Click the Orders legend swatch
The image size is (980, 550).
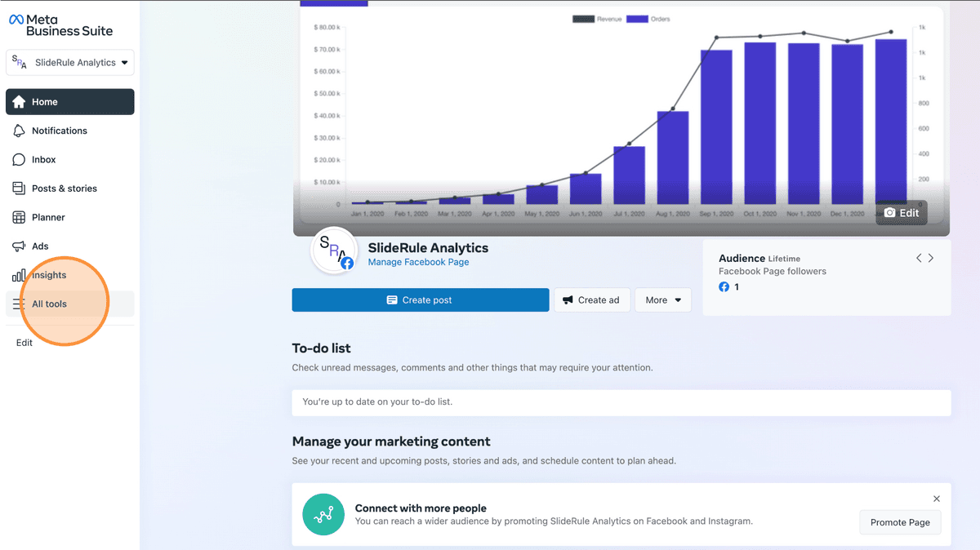pos(637,19)
